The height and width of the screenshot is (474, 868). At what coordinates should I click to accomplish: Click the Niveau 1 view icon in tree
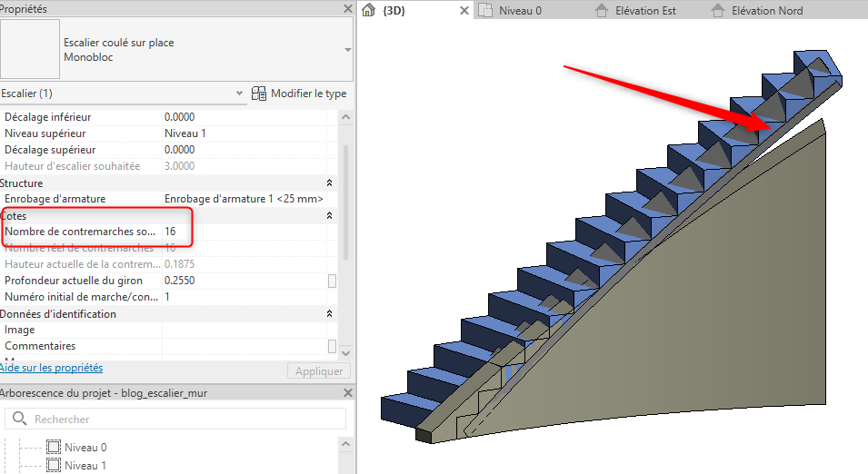coord(54,466)
